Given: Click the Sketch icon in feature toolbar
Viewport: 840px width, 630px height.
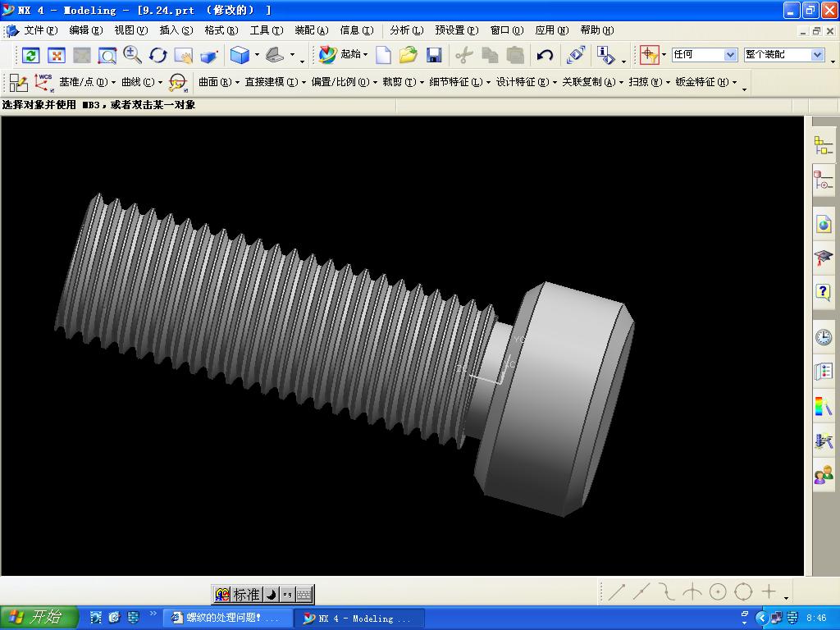Looking at the screenshot, I should [19, 83].
